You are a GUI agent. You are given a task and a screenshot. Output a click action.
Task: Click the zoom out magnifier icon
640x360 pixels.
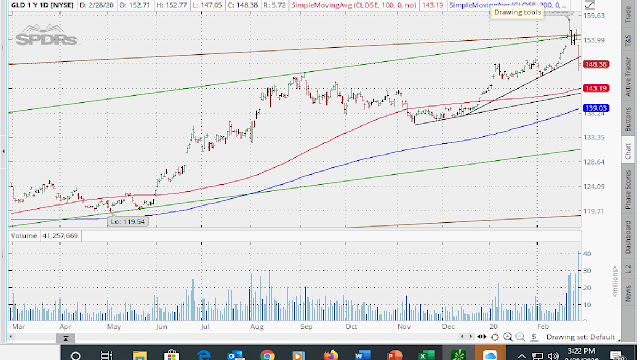tap(520, 337)
